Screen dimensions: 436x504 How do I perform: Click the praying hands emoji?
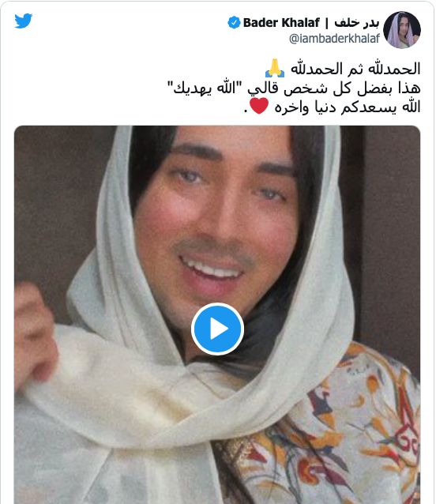[275, 68]
